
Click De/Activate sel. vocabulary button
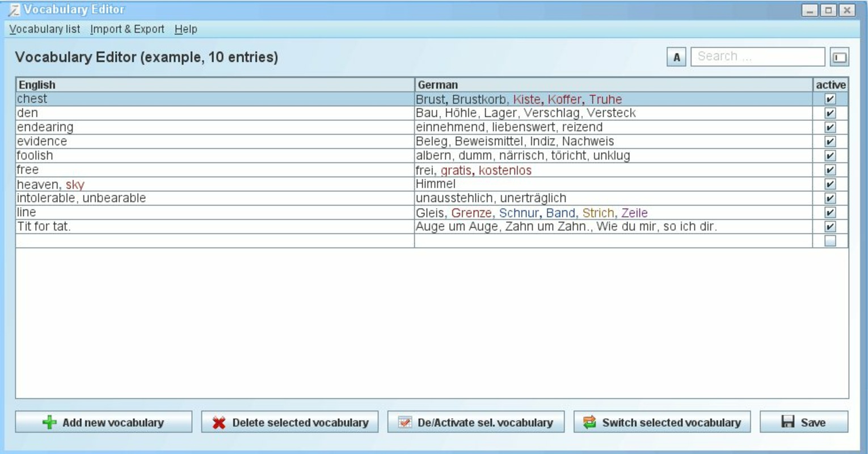pyautogui.click(x=476, y=422)
